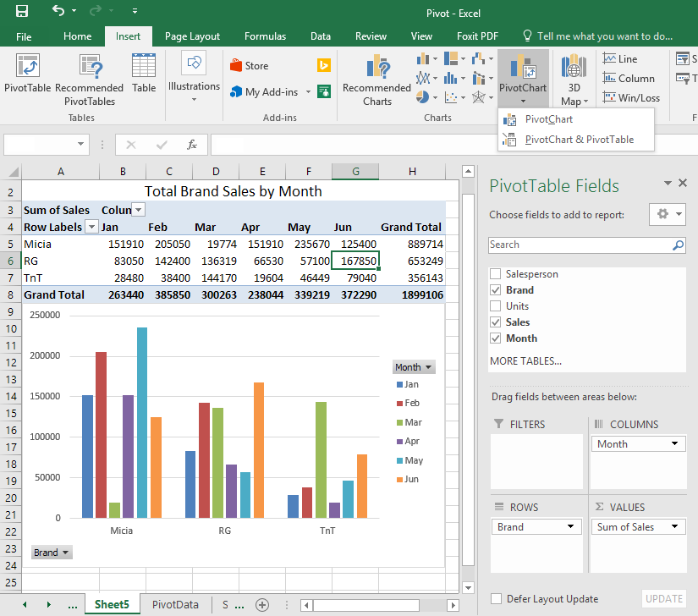The height and width of the screenshot is (616, 698).
Task: Switch to the Page Layout tab
Action: (192, 36)
